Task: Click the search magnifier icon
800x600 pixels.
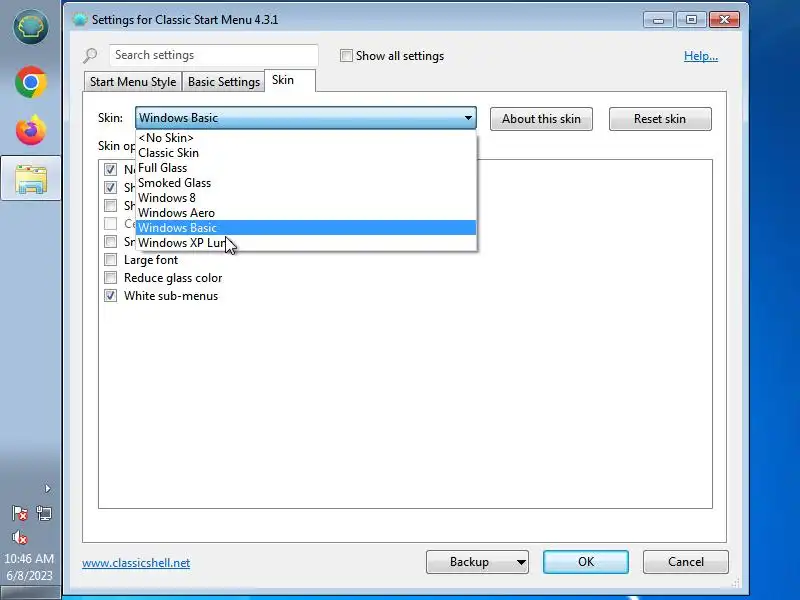Action: [x=90, y=55]
